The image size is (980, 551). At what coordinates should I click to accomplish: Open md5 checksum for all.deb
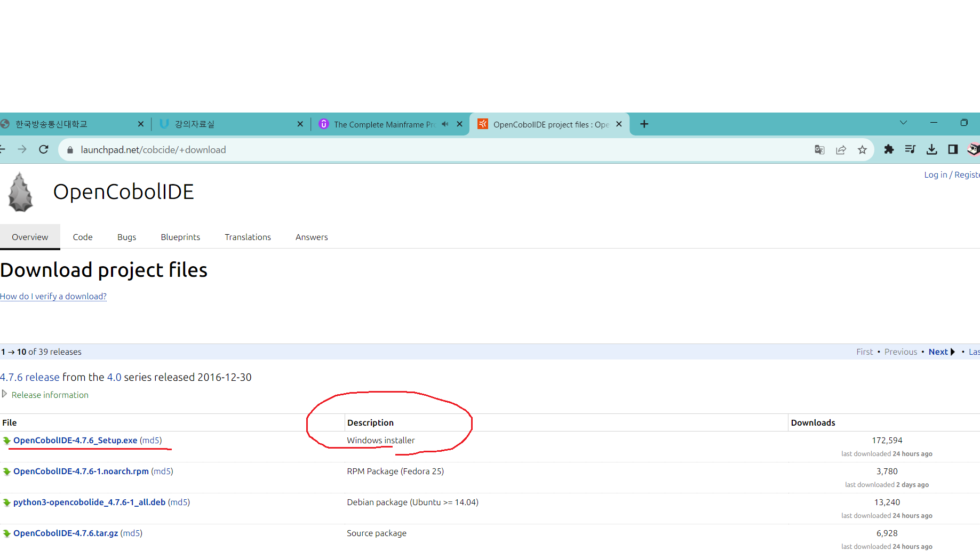pyautogui.click(x=179, y=502)
